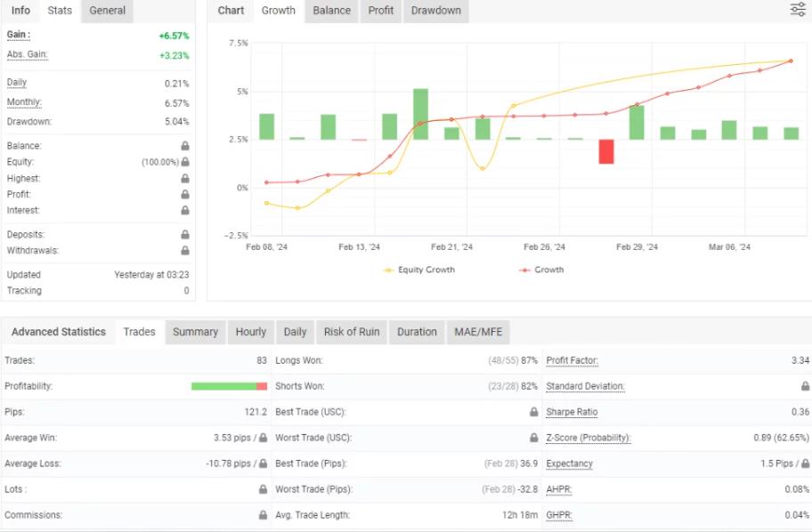Click the lock icon beside Equity
812x532 pixels.
tap(185, 162)
